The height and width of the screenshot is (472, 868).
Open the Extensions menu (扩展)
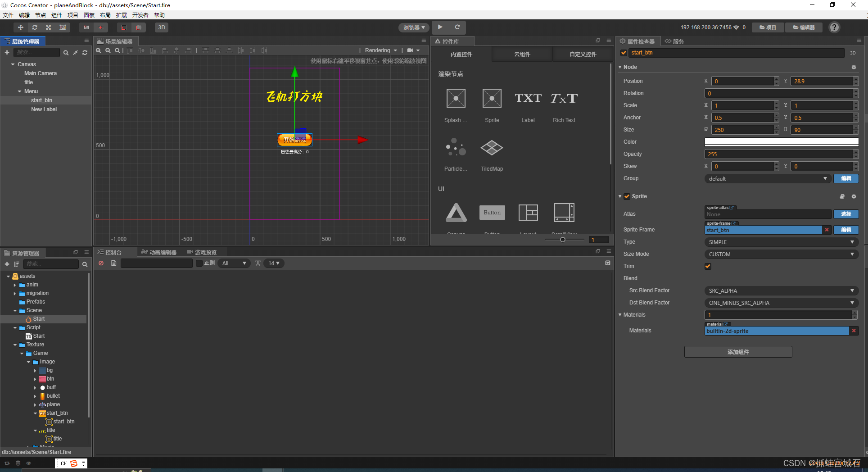[x=121, y=15]
